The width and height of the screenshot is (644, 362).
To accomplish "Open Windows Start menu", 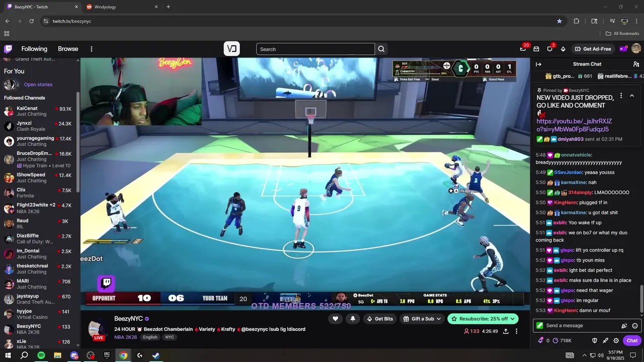I will (x=8, y=355).
